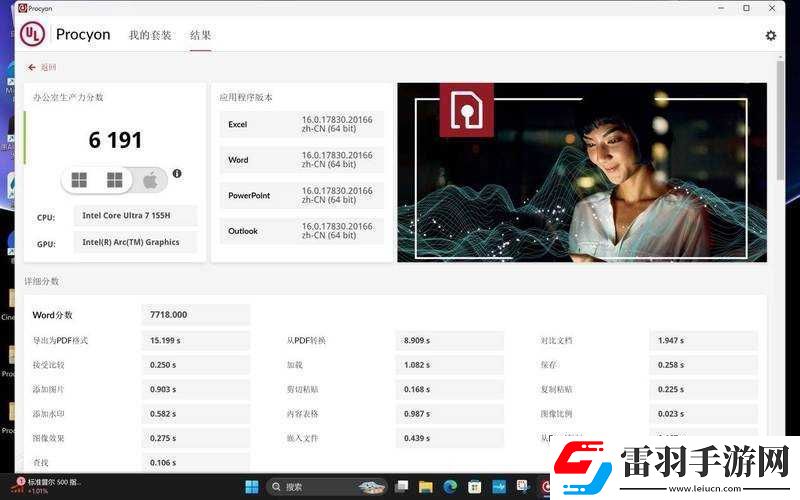Click the 0.023 s value
This screenshot has width=800, height=500.
704,414
